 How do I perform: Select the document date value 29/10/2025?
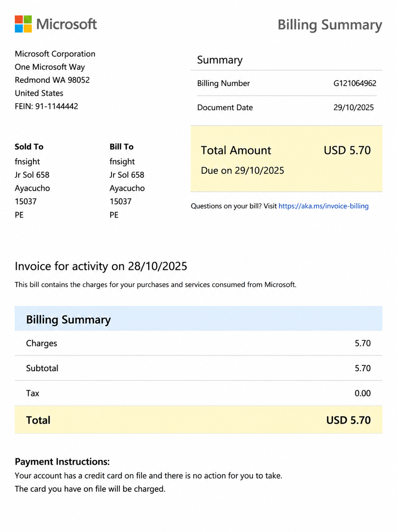pyautogui.click(x=354, y=108)
